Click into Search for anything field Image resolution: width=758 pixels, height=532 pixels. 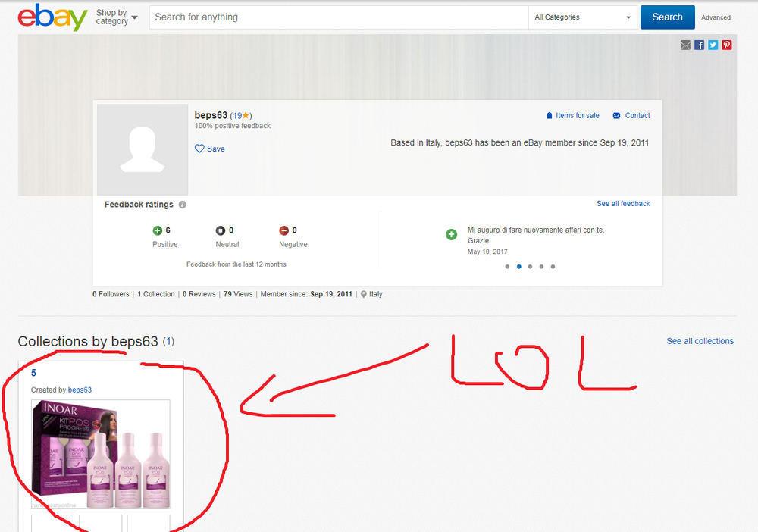point(338,17)
